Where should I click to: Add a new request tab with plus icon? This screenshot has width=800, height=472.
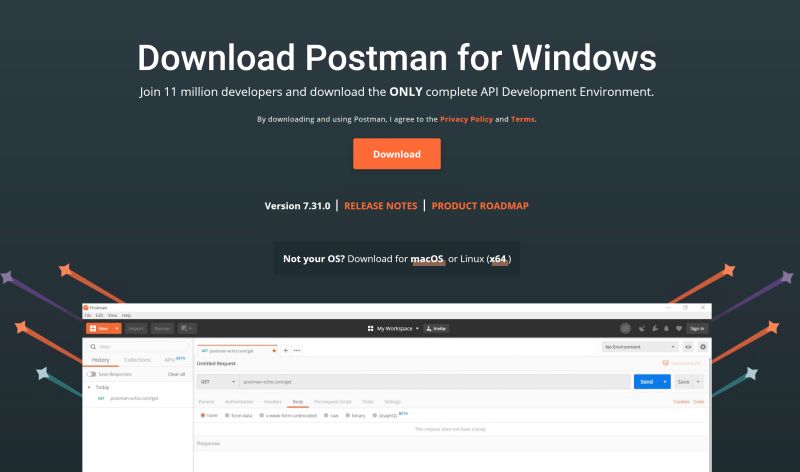[286, 351]
